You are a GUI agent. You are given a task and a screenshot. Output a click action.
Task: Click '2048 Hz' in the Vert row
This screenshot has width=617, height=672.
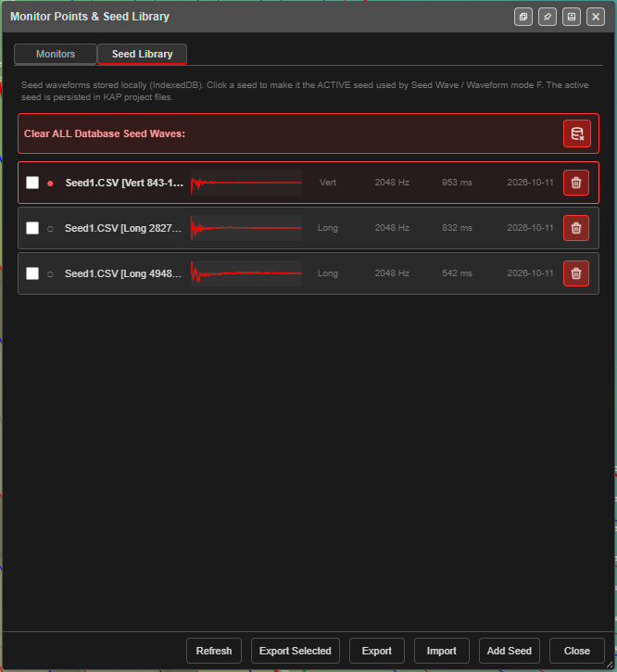[392, 183]
